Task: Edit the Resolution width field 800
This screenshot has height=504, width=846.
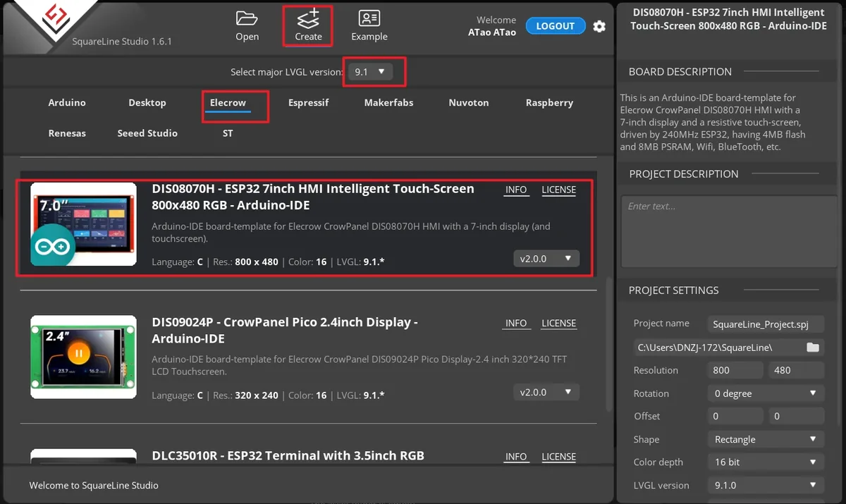Action: click(x=735, y=370)
